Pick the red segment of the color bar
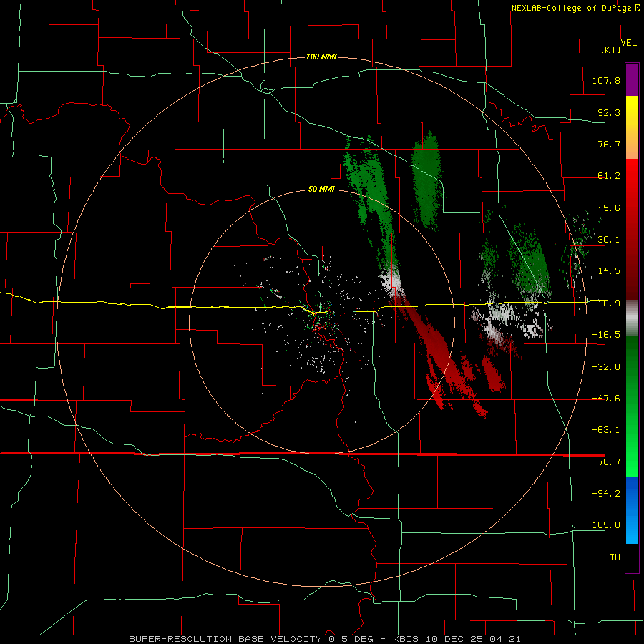The width and height of the screenshot is (644, 644). coord(632,229)
